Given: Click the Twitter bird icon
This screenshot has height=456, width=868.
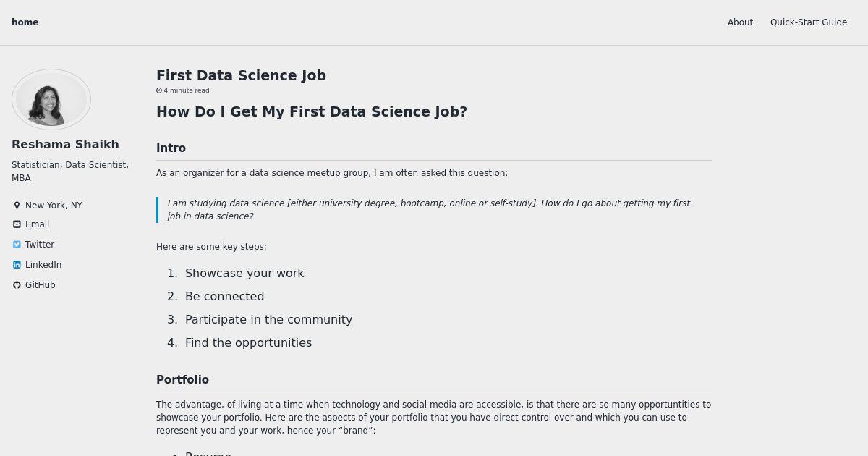Looking at the screenshot, I should [17, 245].
